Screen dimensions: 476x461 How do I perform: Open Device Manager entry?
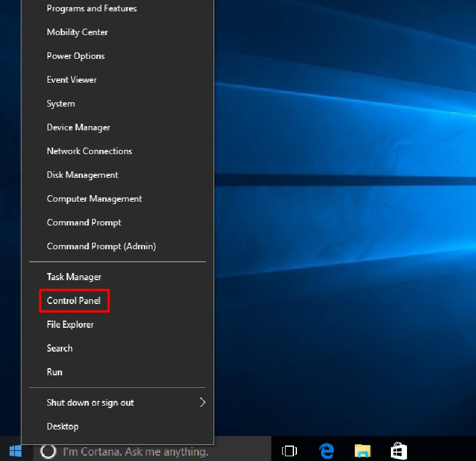(x=79, y=127)
